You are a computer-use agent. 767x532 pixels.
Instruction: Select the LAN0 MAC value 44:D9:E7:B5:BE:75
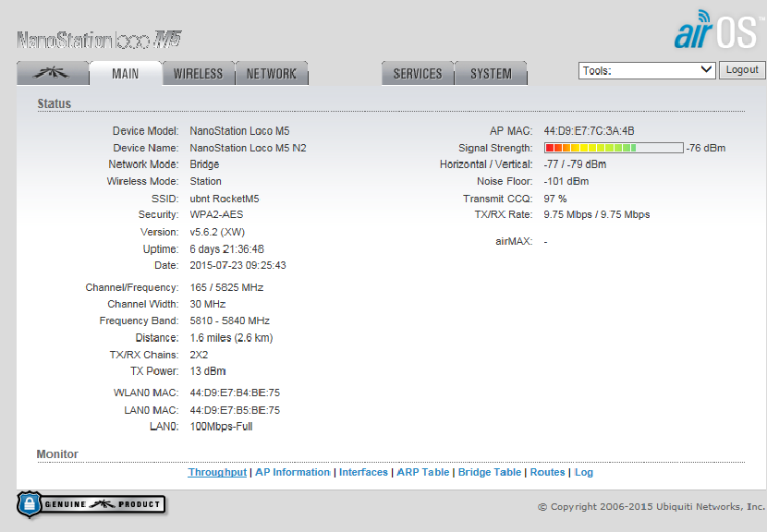tap(235, 410)
